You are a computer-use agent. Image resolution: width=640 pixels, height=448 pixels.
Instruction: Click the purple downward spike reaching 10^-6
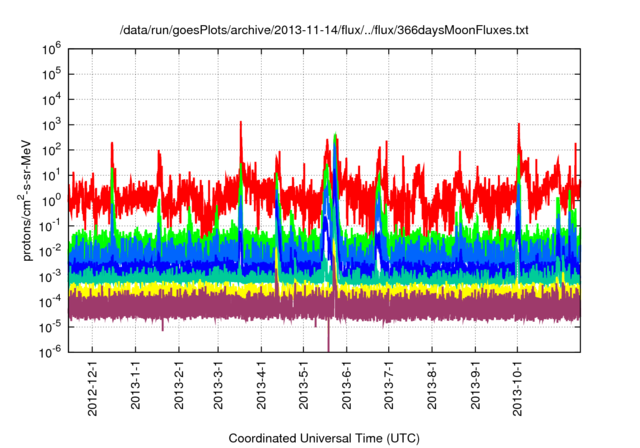pos(329,340)
